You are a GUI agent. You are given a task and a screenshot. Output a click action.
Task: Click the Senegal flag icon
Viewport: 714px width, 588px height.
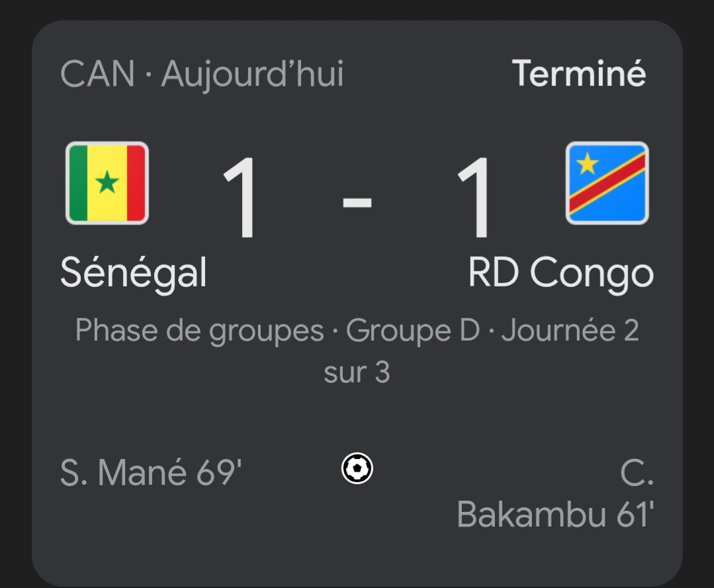point(107,183)
